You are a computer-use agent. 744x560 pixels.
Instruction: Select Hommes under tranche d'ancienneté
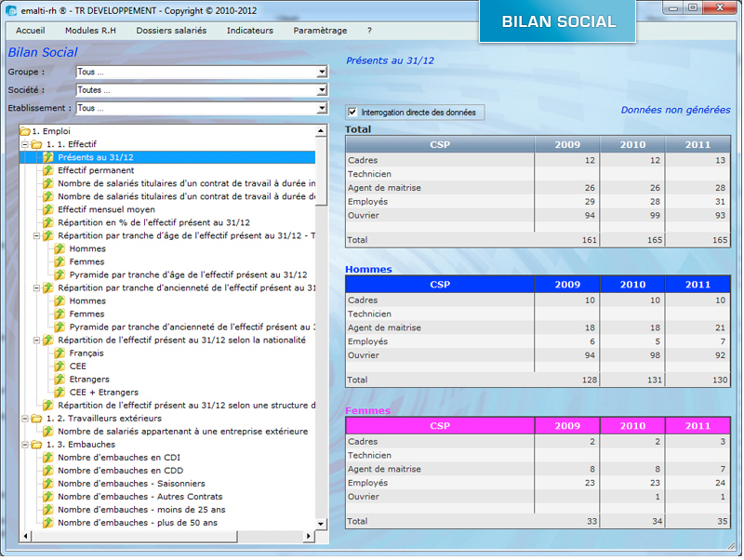click(87, 300)
